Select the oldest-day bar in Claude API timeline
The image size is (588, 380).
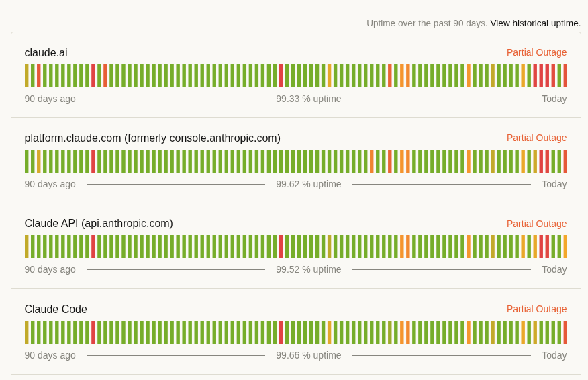(27, 246)
